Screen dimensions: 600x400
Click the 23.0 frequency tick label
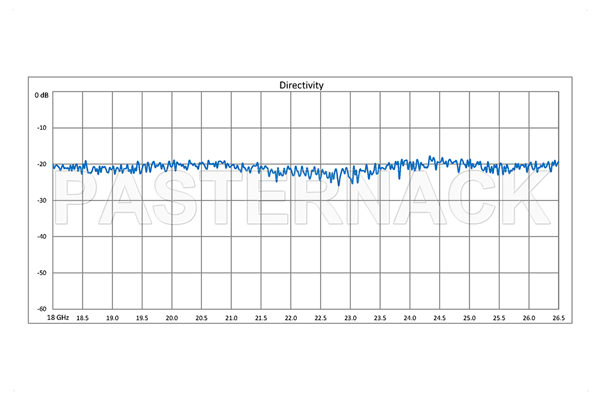pyautogui.click(x=350, y=317)
